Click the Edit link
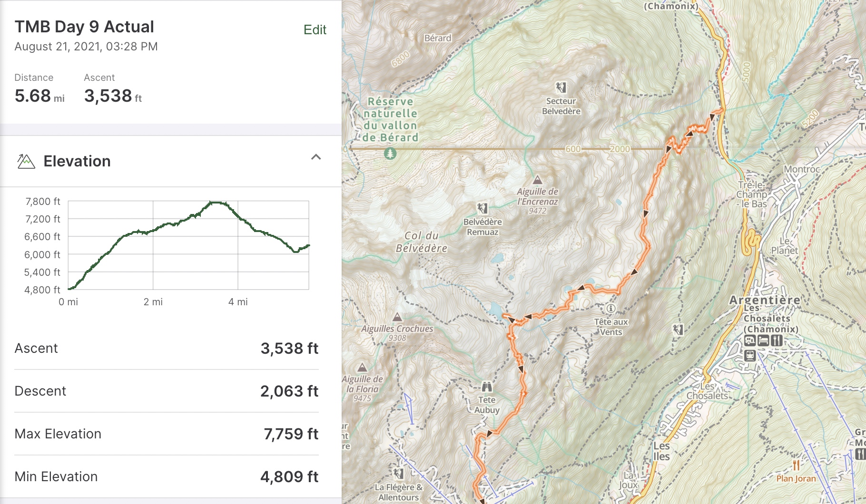The width and height of the screenshot is (866, 504). tap(315, 30)
